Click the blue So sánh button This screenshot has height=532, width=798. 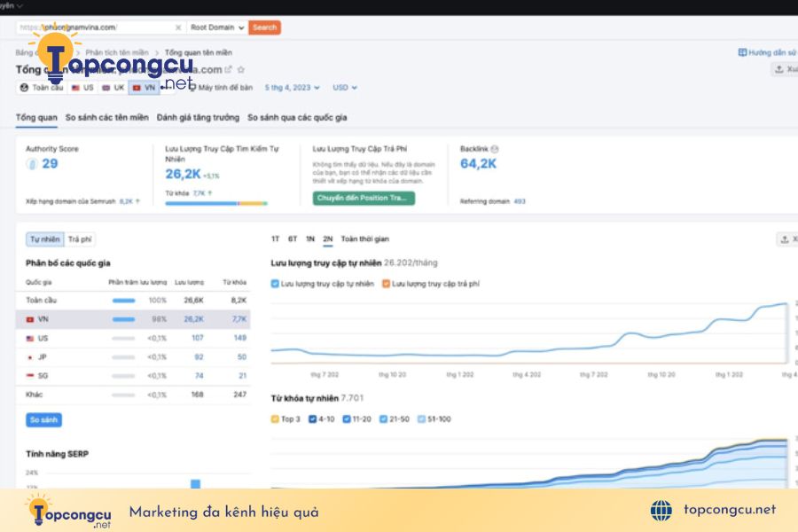[43, 420]
